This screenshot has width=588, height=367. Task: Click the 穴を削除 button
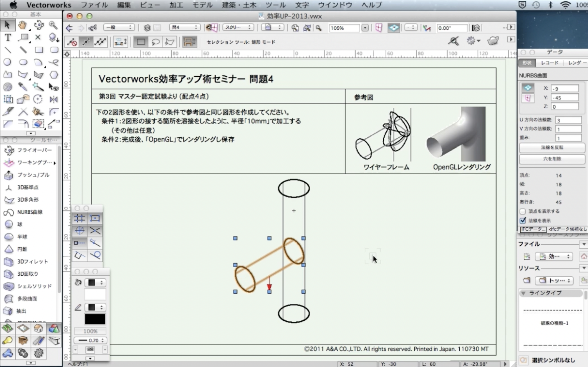tap(552, 159)
